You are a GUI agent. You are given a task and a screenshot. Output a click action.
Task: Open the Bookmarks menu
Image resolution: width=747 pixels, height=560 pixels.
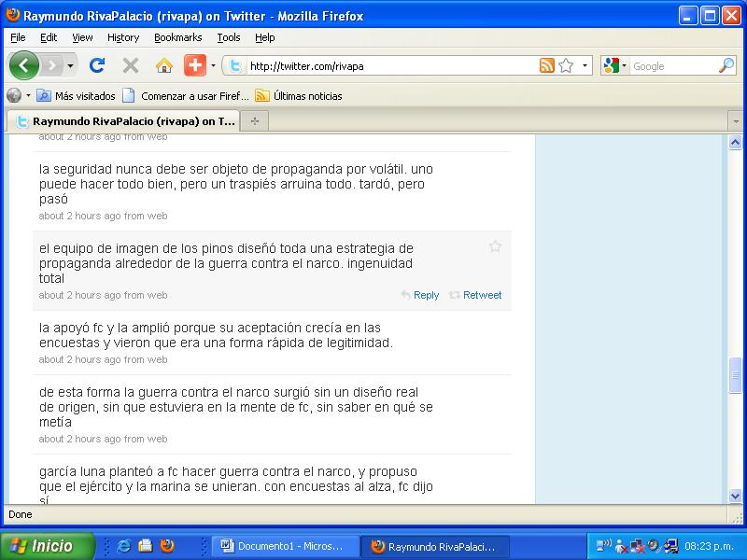pyautogui.click(x=177, y=37)
